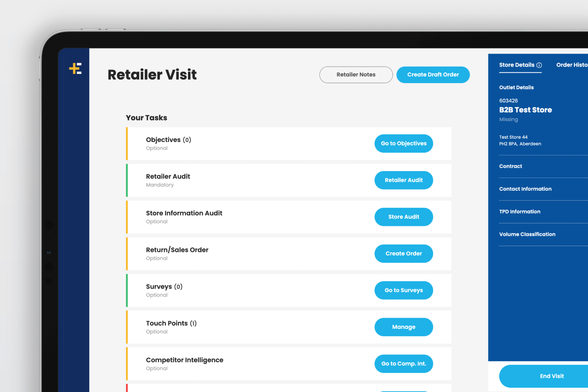
Task: Click the Outlet Details heading
Action: tap(516, 88)
